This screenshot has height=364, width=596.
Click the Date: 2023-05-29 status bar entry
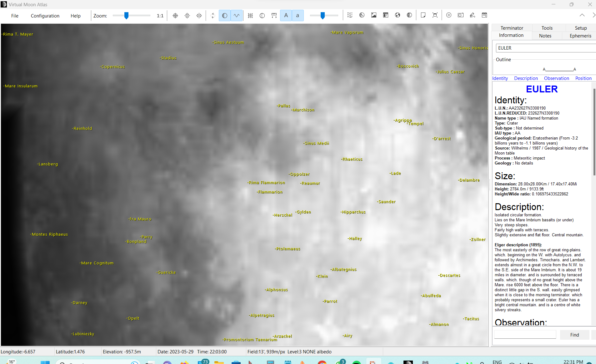[x=175, y=352]
